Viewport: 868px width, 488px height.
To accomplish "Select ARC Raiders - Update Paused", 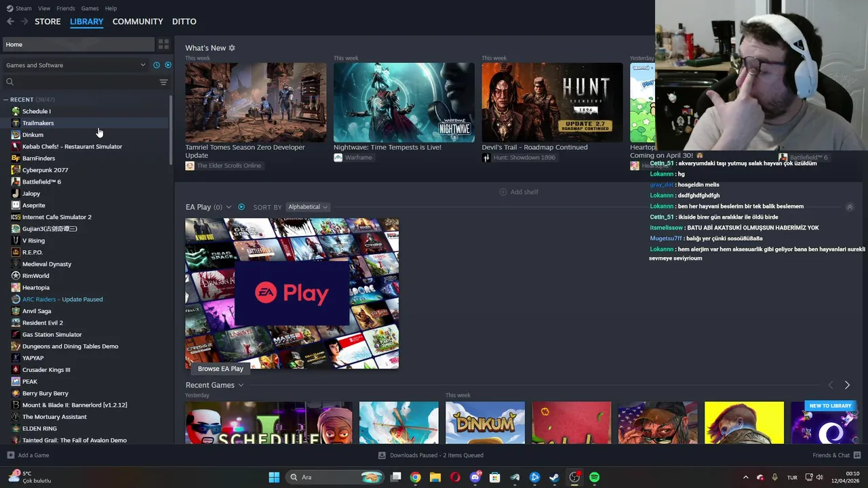I will pos(62,299).
